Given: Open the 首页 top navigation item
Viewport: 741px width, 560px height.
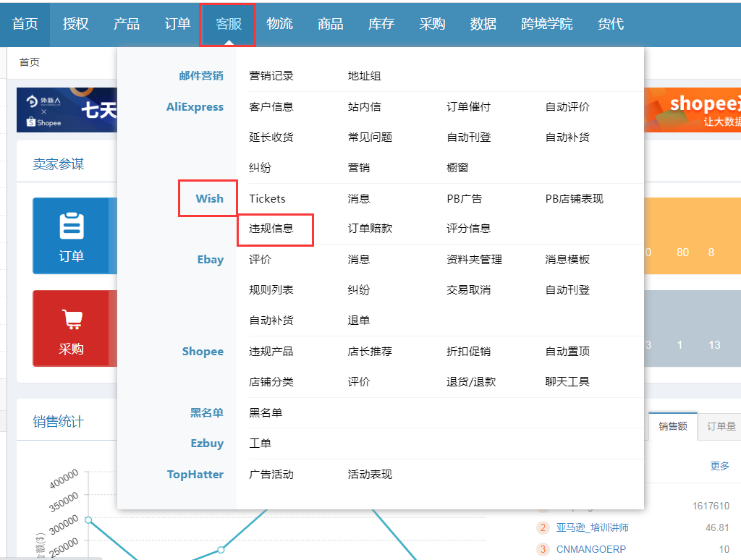Looking at the screenshot, I should click(25, 24).
